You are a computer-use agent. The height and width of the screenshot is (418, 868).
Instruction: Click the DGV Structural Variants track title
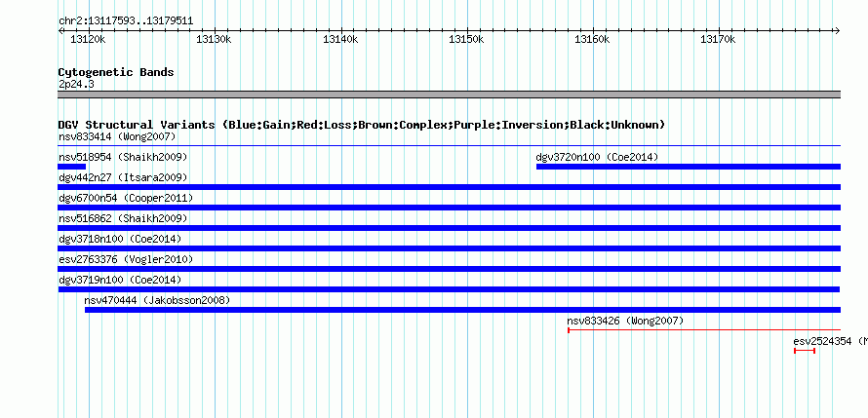(x=362, y=125)
